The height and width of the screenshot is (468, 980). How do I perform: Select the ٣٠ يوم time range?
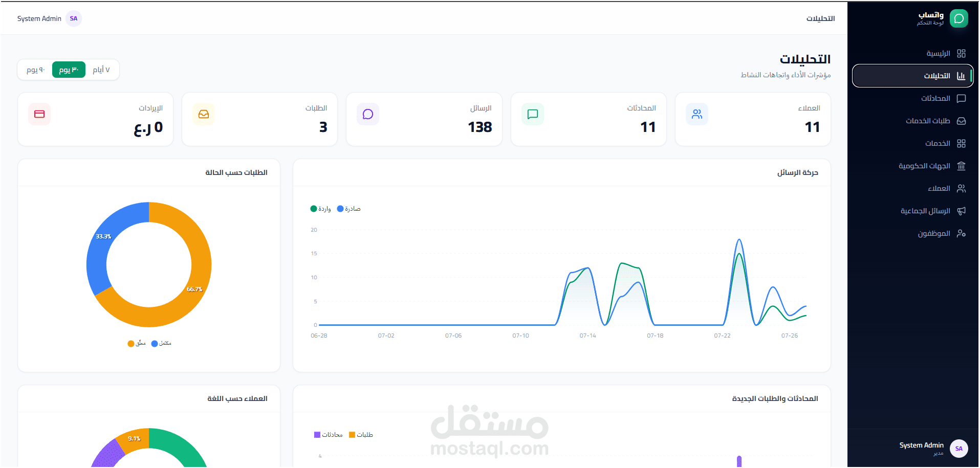pos(69,70)
